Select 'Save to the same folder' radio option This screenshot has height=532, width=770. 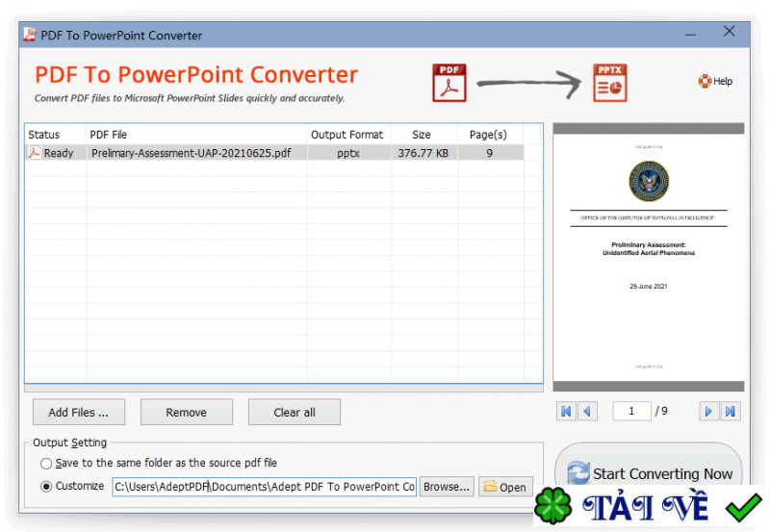[x=46, y=464]
